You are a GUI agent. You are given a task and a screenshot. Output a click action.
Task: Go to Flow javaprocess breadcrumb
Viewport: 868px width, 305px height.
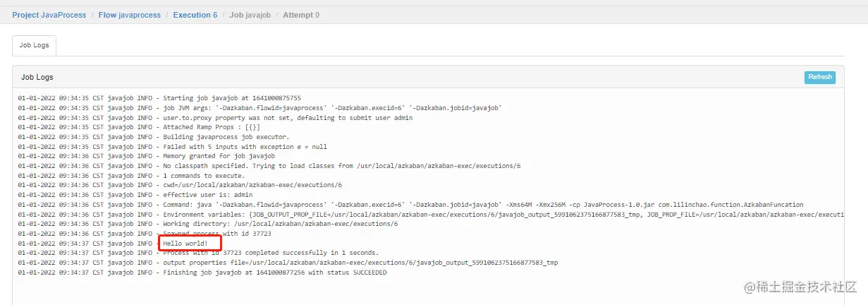(131, 15)
